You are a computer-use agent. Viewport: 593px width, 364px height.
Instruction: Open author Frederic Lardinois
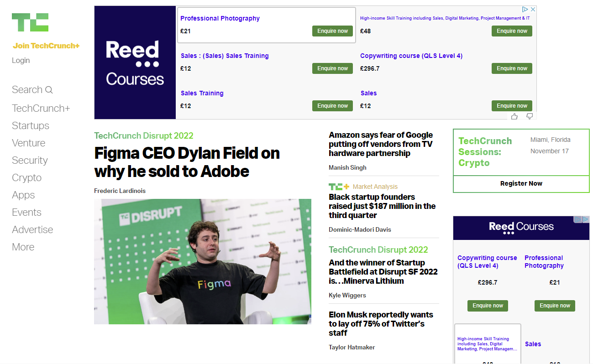[x=120, y=191]
